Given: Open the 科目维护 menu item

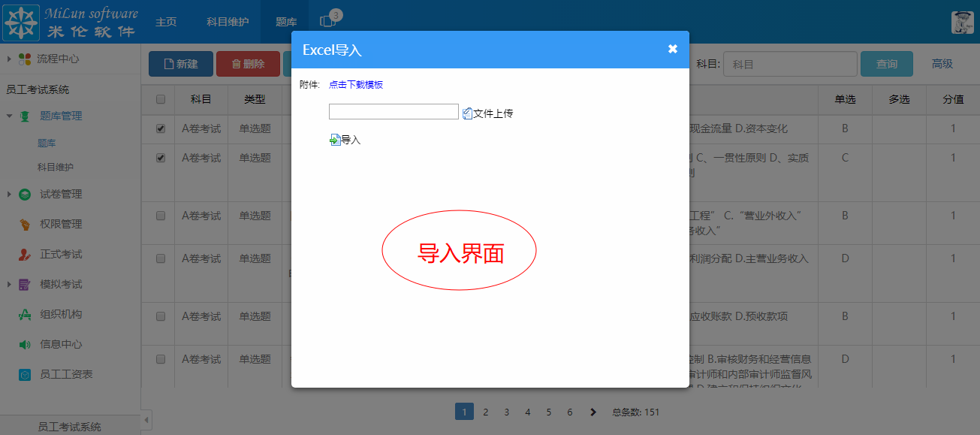Looking at the screenshot, I should (x=227, y=22).
